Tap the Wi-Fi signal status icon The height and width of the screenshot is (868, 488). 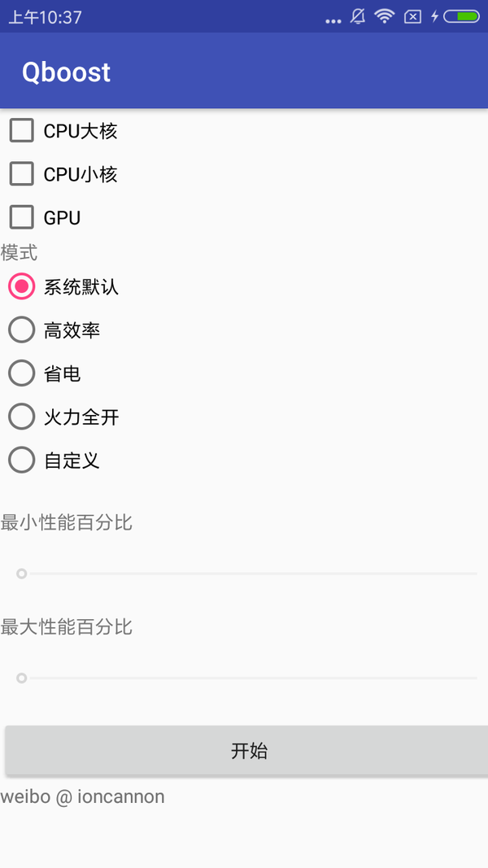(384, 16)
